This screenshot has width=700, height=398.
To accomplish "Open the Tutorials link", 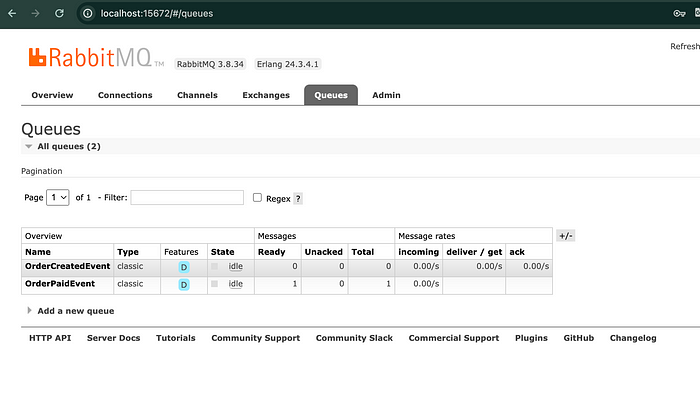I will (x=175, y=338).
